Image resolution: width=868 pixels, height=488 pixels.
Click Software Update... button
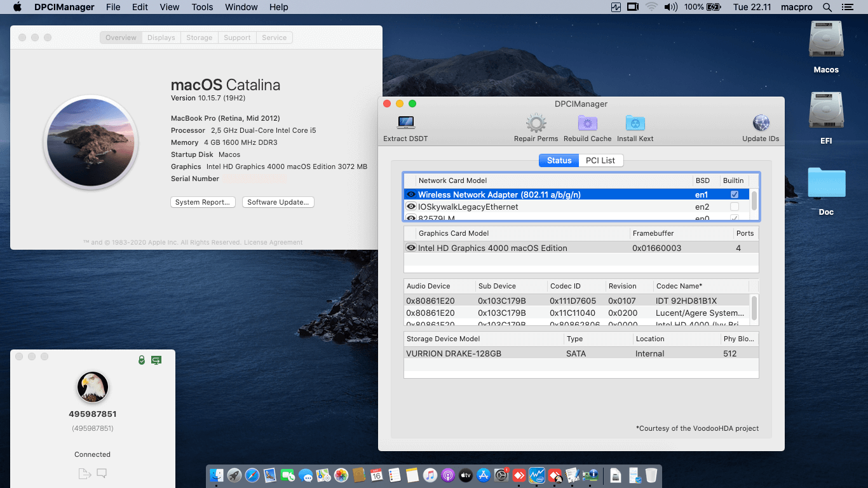[278, 202]
